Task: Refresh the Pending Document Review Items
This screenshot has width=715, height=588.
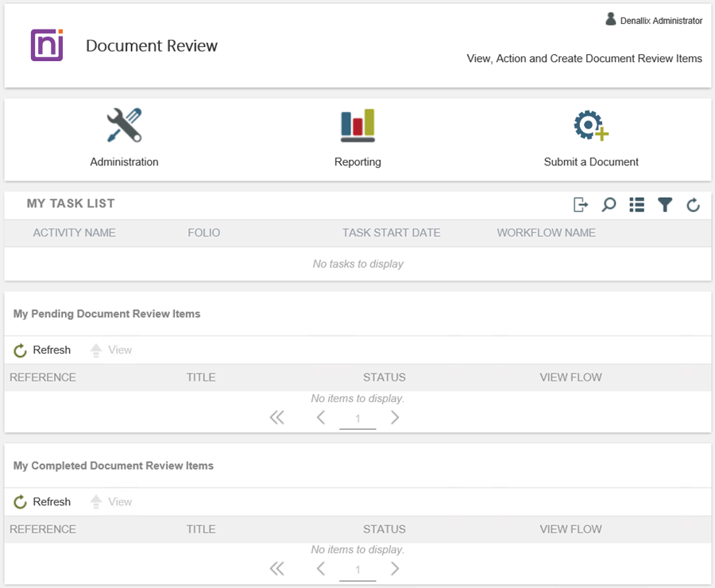Action: (43, 350)
